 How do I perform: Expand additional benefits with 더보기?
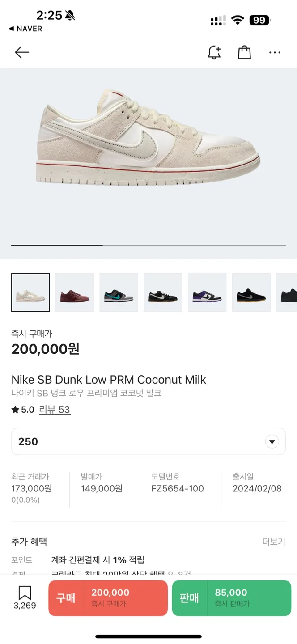click(273, 542)
